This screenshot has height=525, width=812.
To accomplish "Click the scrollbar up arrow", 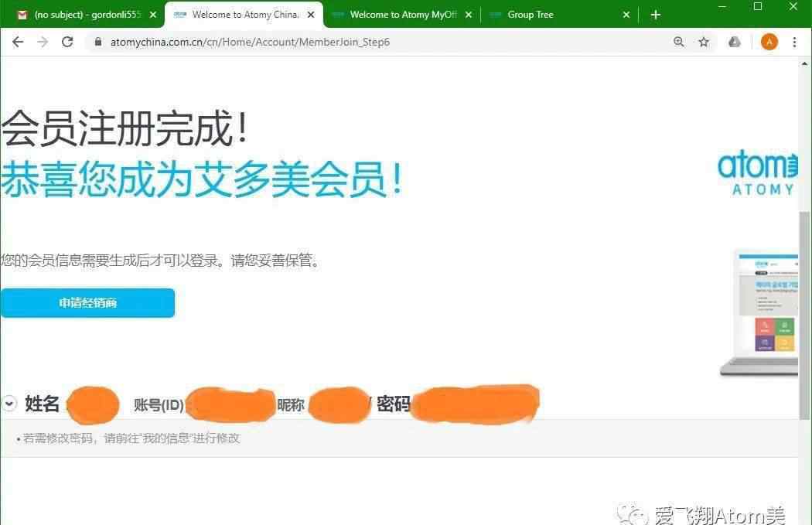I will pyautogui.click(x=804, y=64).
